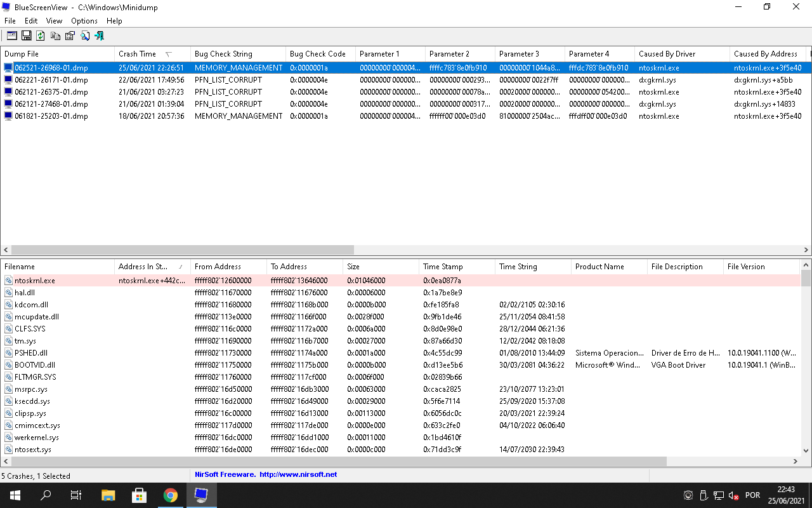Open the www.nirsoft.net link
This screenshot has width=812, height=508.
coord(298,474)
